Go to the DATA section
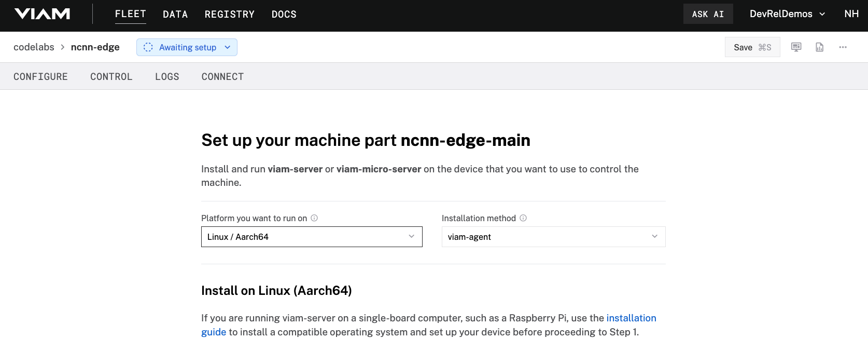Viewport: 868px width, 352px height. (x=175, y=15)
